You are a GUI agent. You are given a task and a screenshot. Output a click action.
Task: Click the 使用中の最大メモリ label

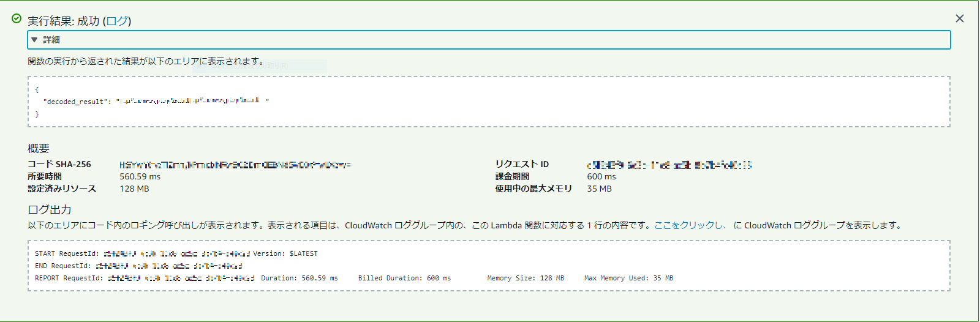point(533,189)
